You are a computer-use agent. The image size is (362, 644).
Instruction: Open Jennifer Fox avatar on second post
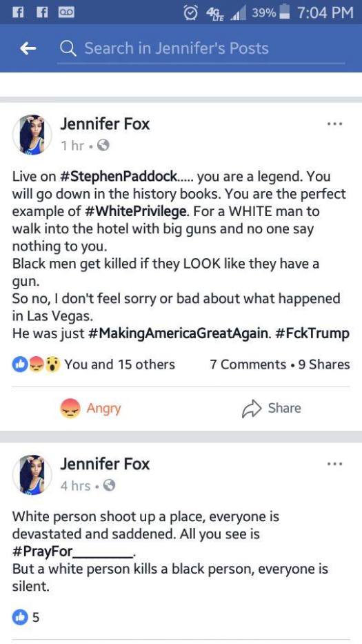tap(32, 475)
